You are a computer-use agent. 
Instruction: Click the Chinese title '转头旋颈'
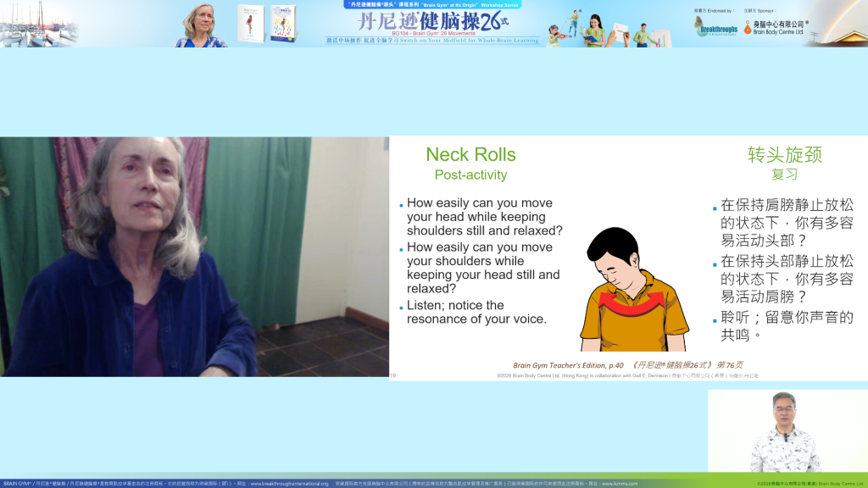pyautogui.click(x=784, y=155)
